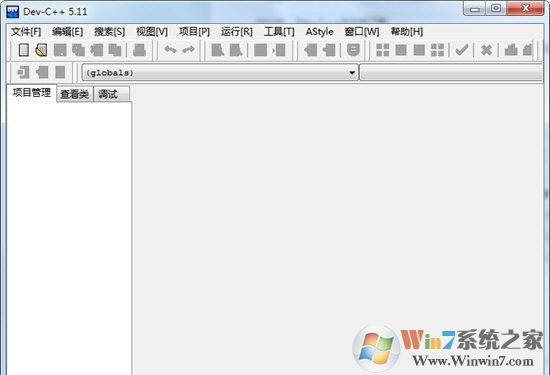Click the greyed-out Find icon

coord(218,50)
